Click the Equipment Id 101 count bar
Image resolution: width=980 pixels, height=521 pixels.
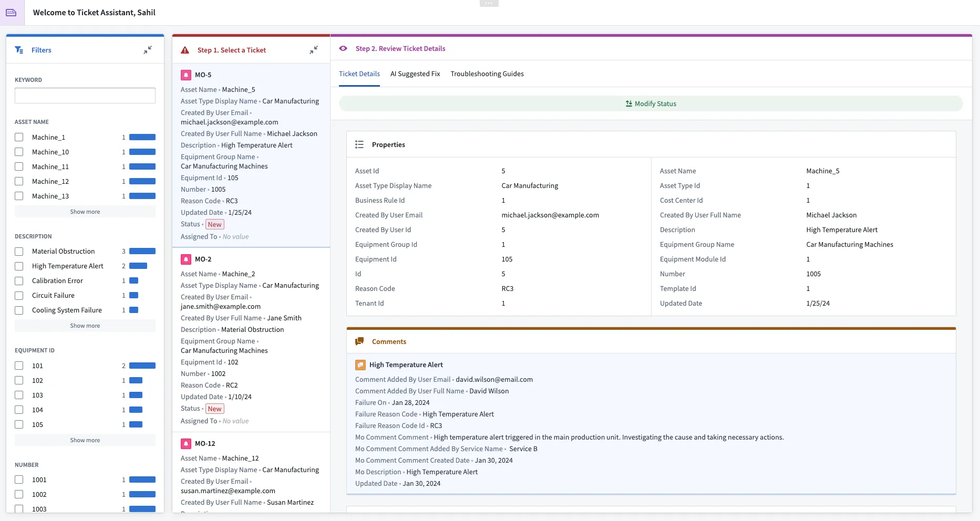click(x=142, y=366)
